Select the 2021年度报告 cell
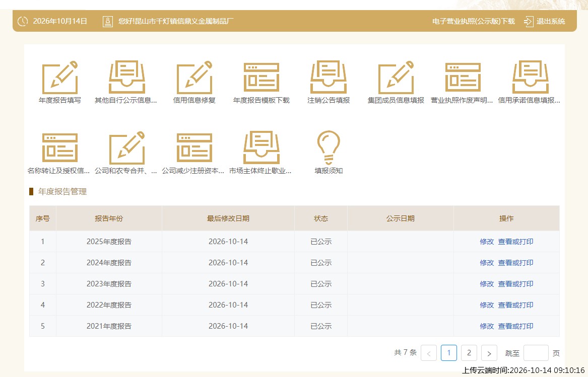Image resolution: width=588 pixels, height=377 pixels. [x=109, y=326]
